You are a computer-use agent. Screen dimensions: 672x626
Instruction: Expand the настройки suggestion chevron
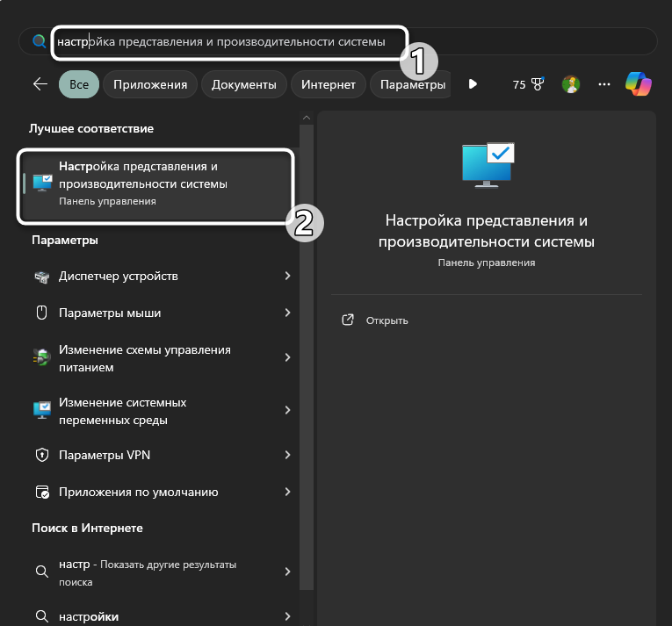(x=287, y=616)
